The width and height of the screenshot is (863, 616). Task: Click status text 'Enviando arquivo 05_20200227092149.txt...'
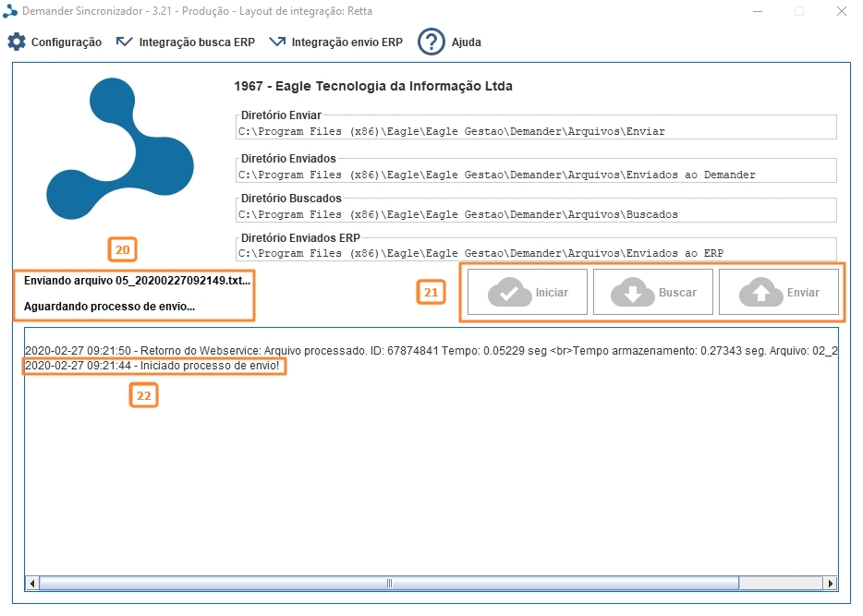(137, 281)
